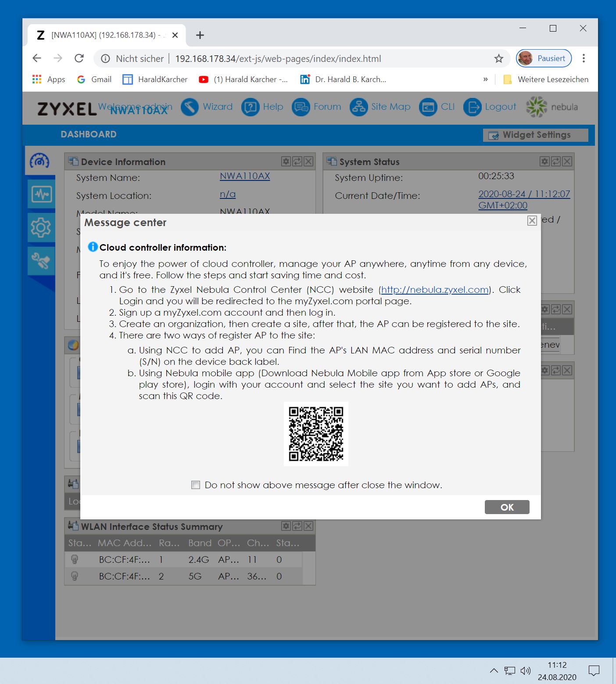Screen dimensions: 616x684
Task: Close the Message center dialog with X
Action: (x=532, y=220)
